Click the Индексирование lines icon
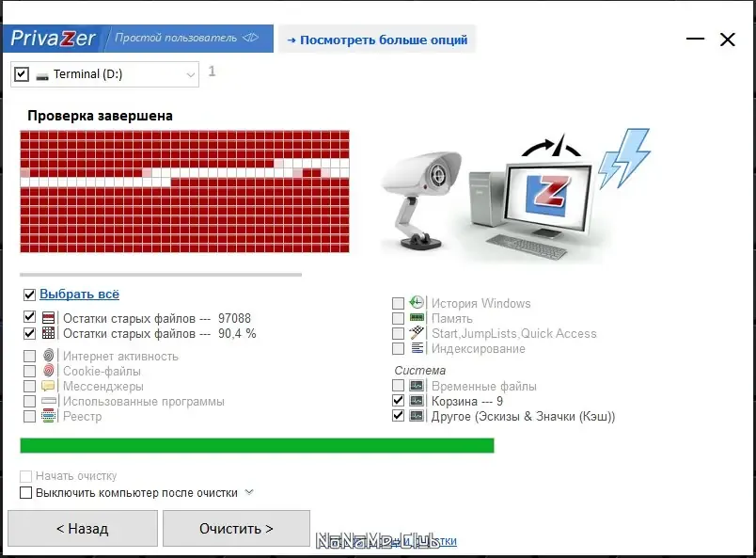Screen dimensions: 756x558 click(x=417, y=347)
